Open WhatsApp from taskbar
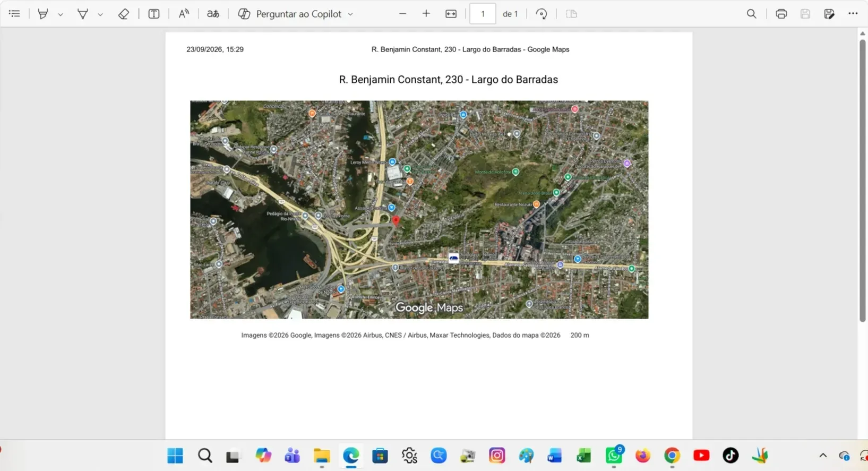 (x=614, y=456)
